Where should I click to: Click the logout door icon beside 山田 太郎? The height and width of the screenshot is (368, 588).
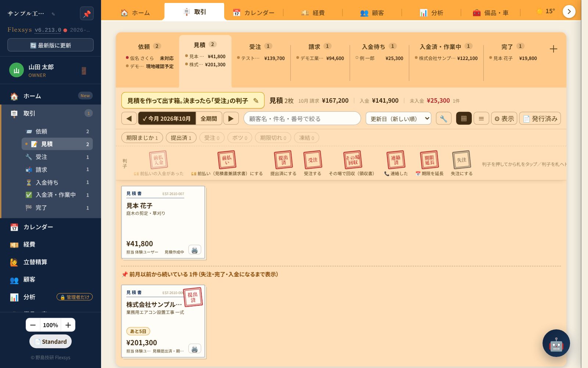tap(84, 71)
